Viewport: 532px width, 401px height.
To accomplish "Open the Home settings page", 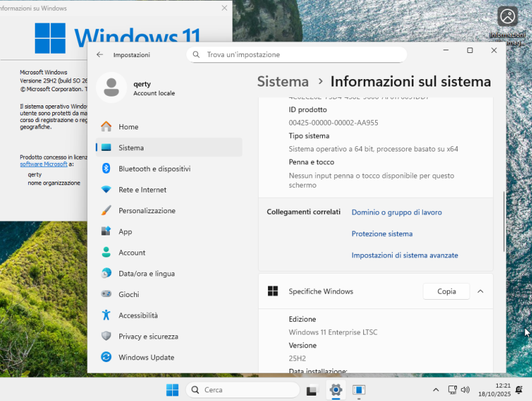I will tap(169, 127).
